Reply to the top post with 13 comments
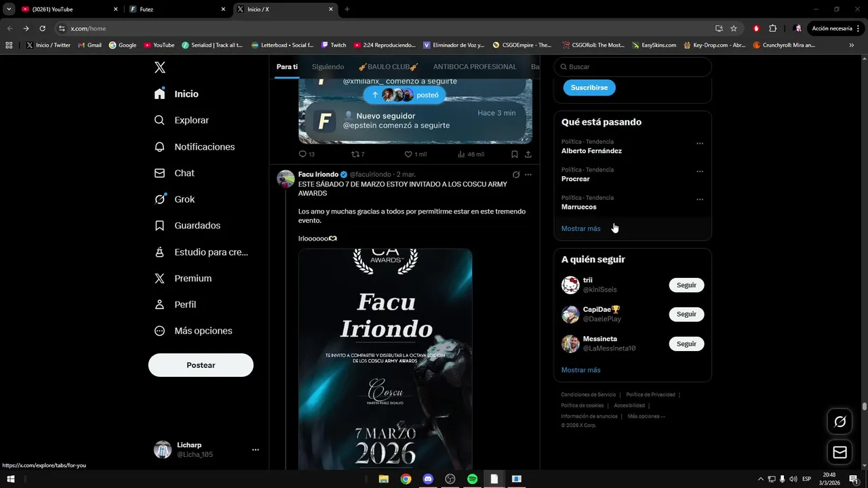 click(x=307, y=155)
